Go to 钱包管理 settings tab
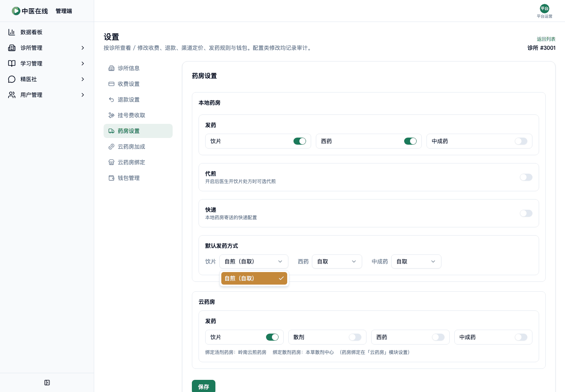 pos(138,178)
